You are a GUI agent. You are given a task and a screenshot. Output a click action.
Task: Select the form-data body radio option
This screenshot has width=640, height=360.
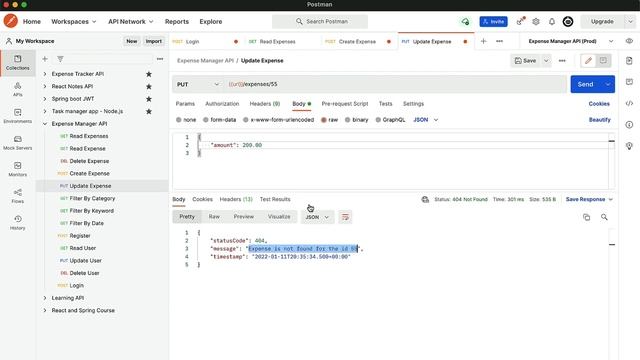[206, 120]
